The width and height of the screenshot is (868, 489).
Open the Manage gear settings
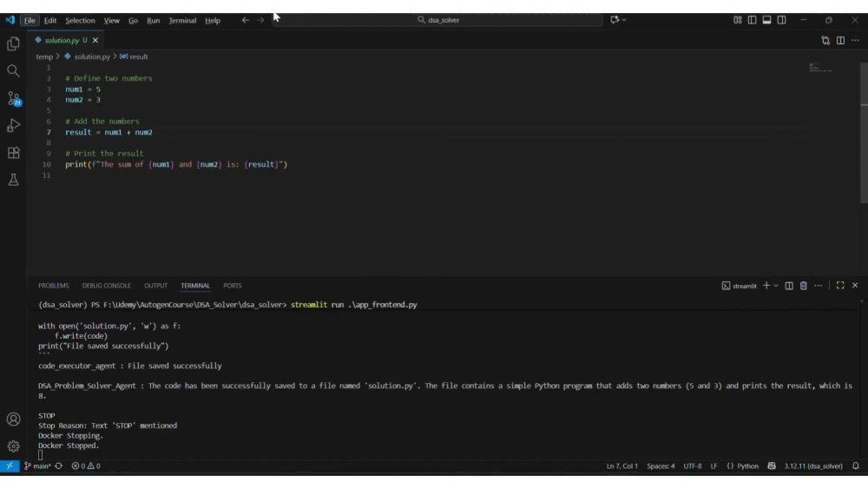(x=13, y=446)
